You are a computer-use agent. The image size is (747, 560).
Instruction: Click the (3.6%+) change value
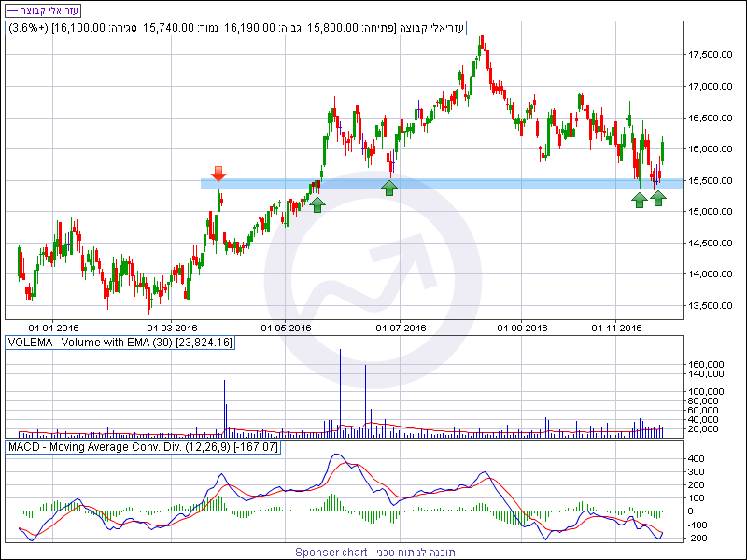28,28
